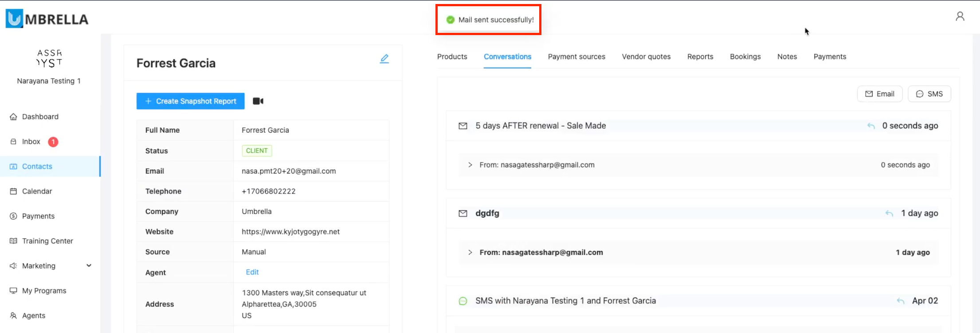The height and width of the screenshot is (333, 980).
Task: Click the video camera icon
Action: 258,101
